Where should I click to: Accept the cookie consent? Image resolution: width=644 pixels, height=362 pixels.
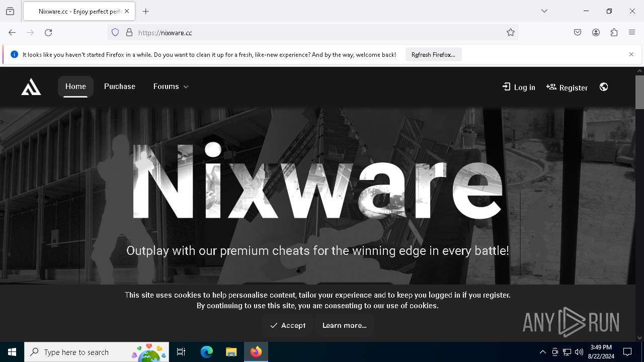287,325
